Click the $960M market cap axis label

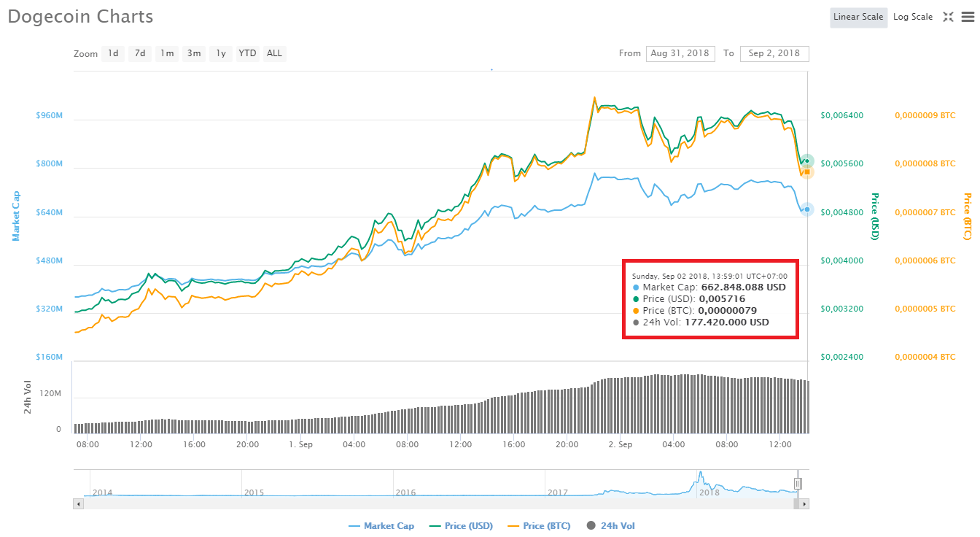tap(50, 116)
